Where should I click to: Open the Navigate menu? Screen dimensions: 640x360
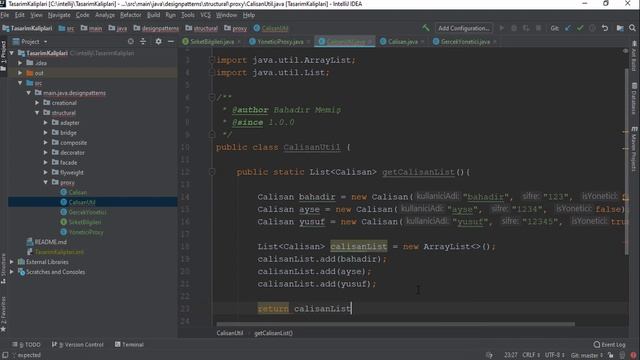click(59, 15)
